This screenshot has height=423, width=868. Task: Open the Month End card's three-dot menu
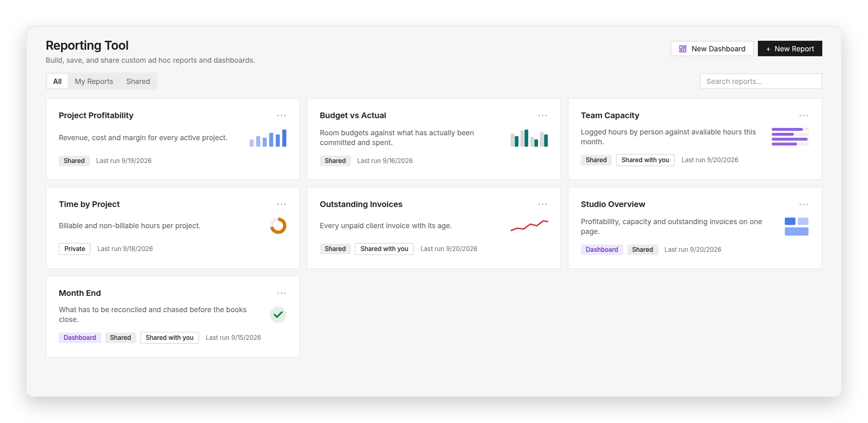(x=281, y=293)
